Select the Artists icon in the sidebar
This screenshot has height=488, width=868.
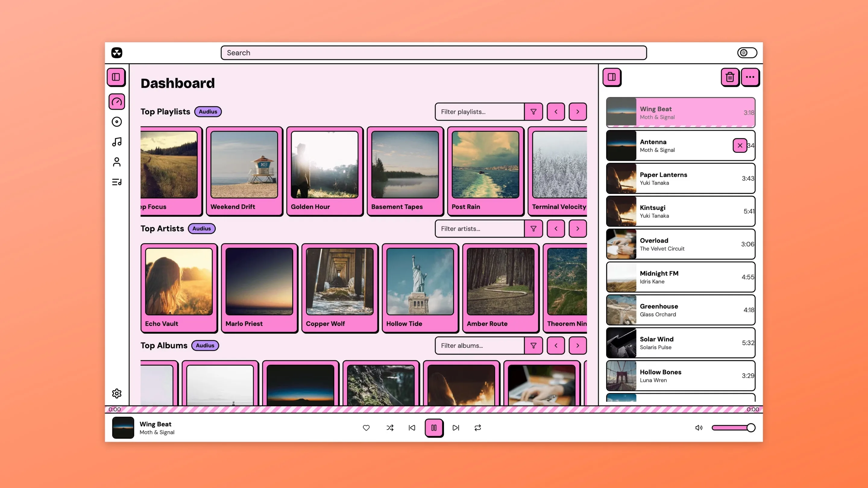point(117,162)
